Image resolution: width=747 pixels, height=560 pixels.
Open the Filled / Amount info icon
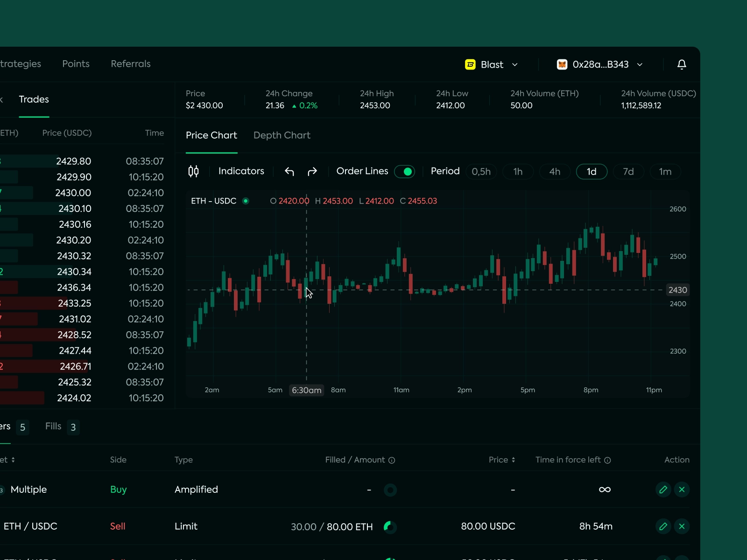click(x=392, y=460)
